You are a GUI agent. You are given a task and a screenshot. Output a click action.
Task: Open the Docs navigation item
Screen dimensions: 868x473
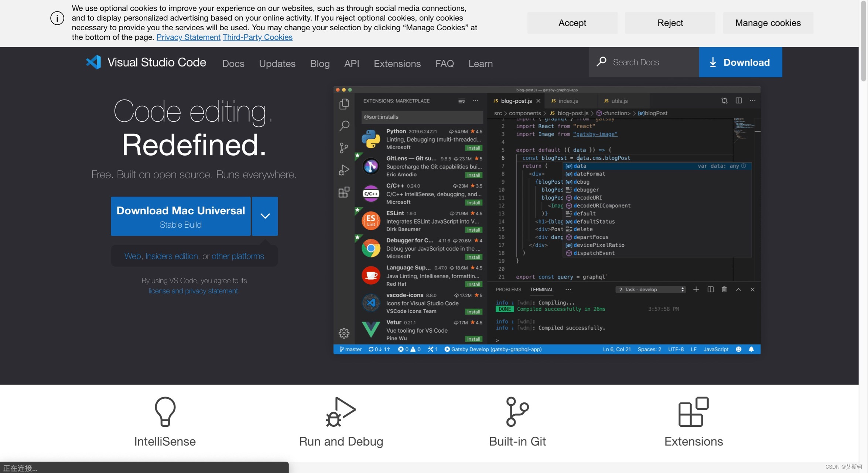[x=233, y=64]
